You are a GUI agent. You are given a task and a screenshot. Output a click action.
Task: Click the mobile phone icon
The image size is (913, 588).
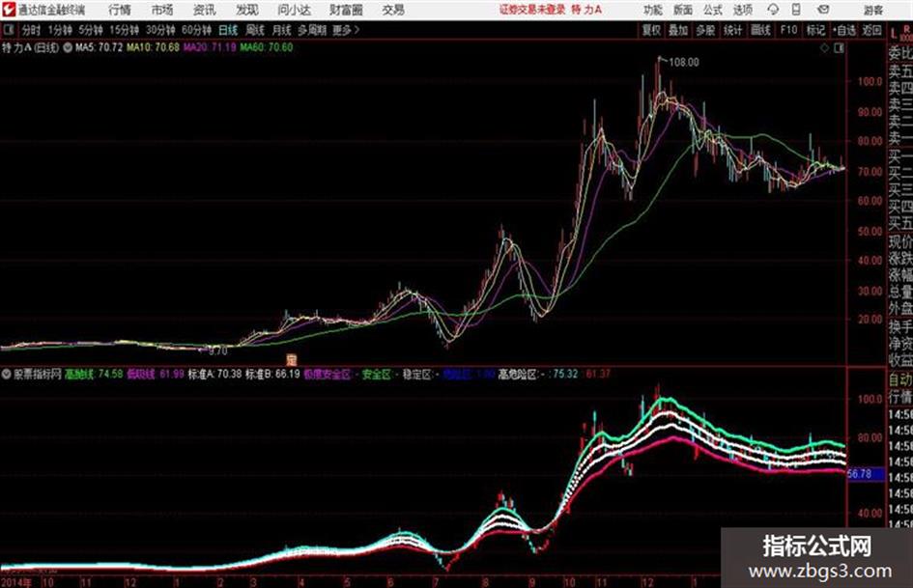click(x=796, y=10)
